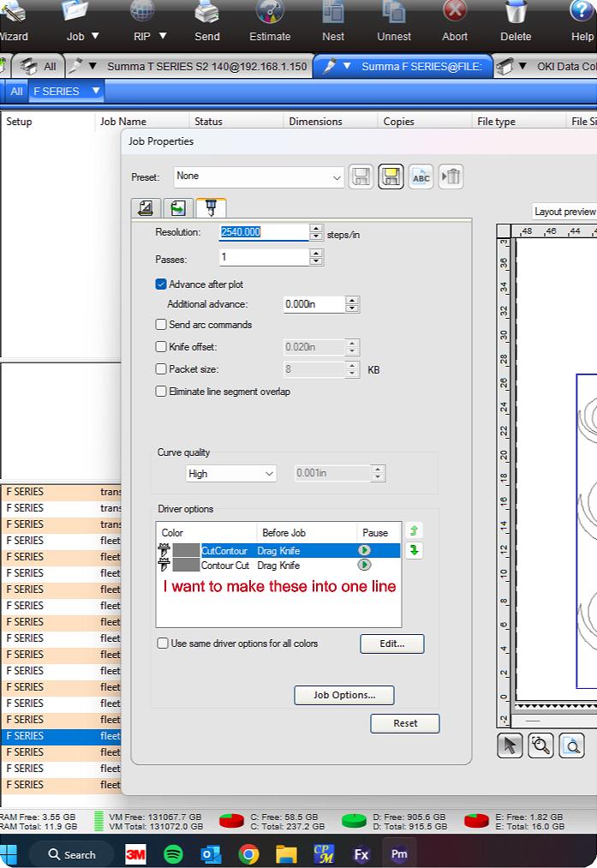
Task: Sort by the Status column header
Action: [x=236, y=121]
